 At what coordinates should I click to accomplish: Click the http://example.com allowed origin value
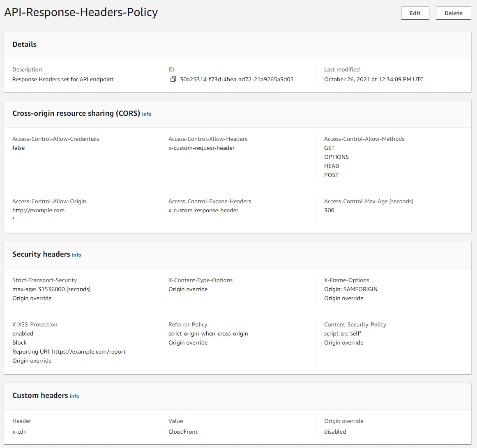pyautogui.click(x=38, y=211)
